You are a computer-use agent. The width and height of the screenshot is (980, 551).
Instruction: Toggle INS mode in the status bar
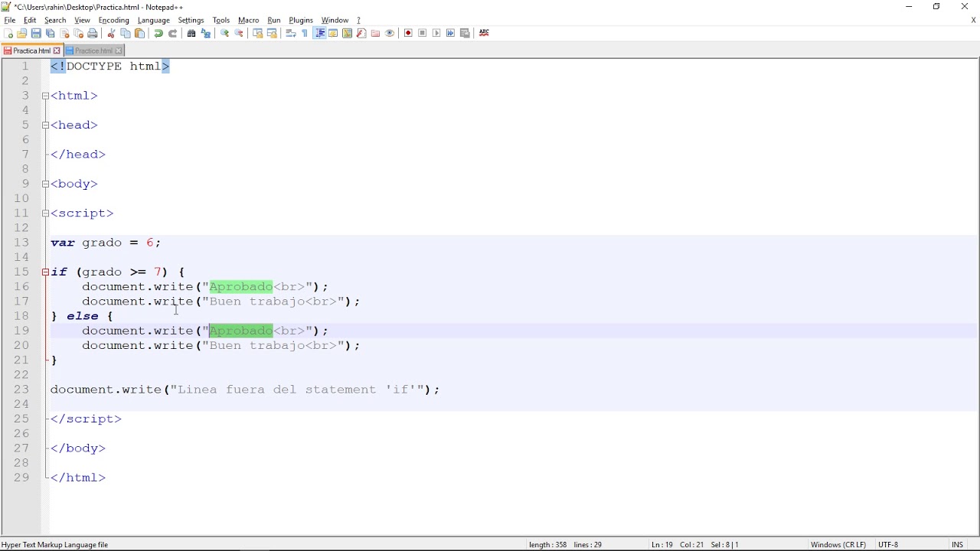pos(957,545)
